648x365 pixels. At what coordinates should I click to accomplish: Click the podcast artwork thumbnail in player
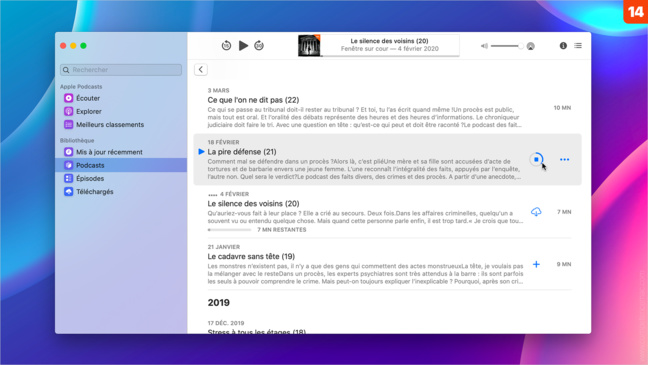coord(309,45)
